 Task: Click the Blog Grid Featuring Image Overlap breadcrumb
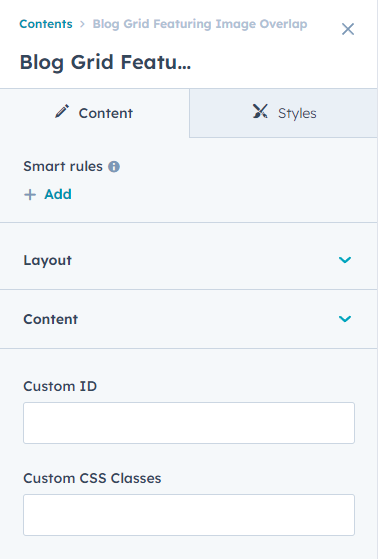tap(200, 24)
